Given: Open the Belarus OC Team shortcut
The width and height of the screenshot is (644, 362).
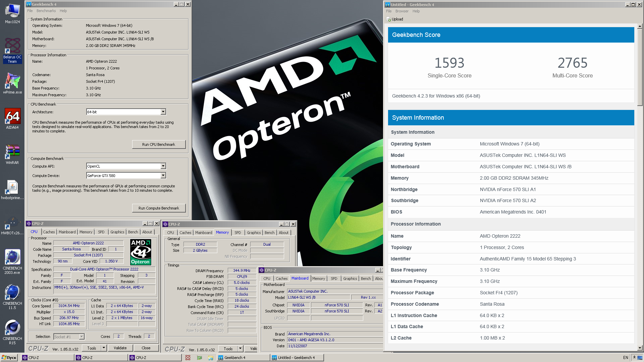Looking at the screenshot, I should pos(12,50).
